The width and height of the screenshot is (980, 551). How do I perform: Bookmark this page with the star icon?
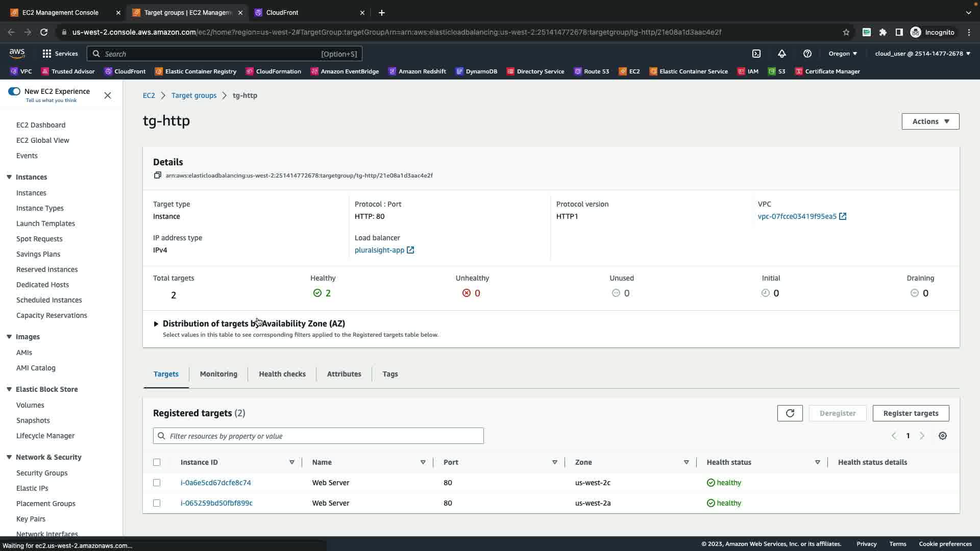pyautogui.click(x=846, y=32)
